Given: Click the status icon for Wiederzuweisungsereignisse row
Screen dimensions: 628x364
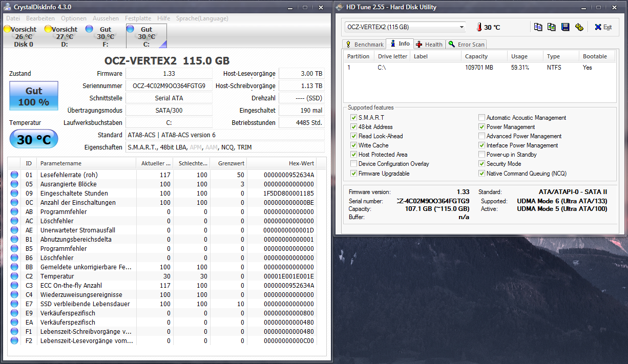Looking at the screenshot, I should click(14, 295).
